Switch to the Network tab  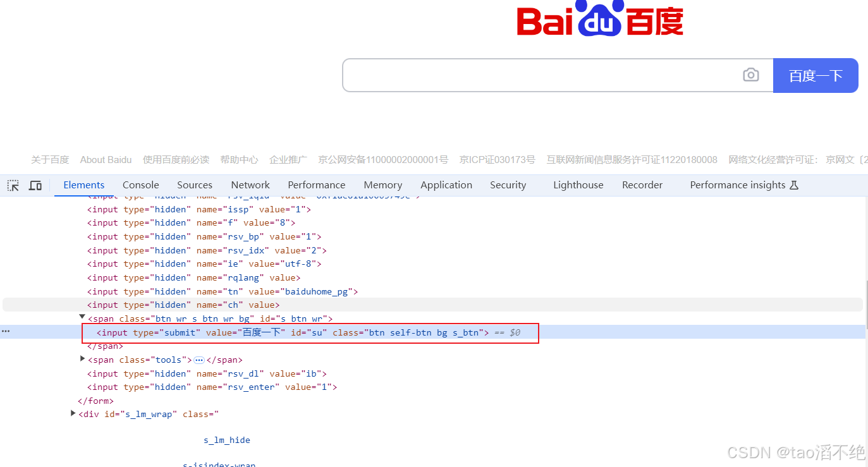pyautogui.click(x=250, y=185)
